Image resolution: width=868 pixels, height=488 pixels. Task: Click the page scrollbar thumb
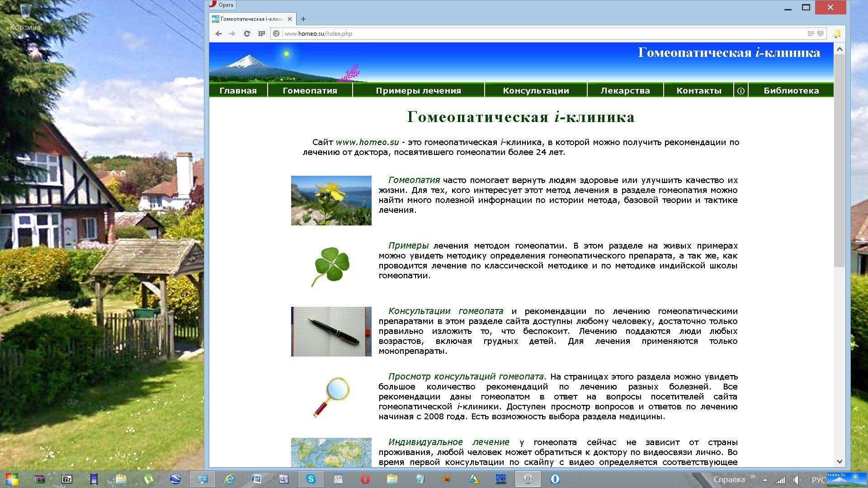click(x=840, y=160)
